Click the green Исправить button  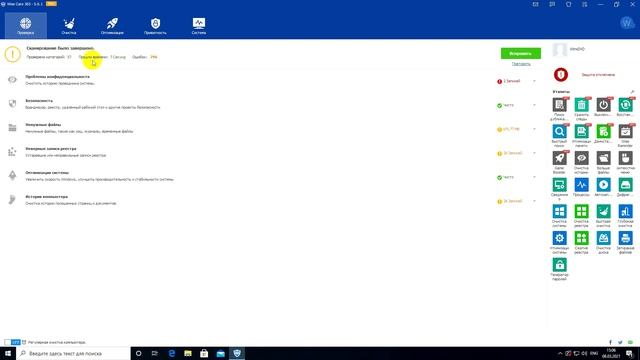click(521, 53)
